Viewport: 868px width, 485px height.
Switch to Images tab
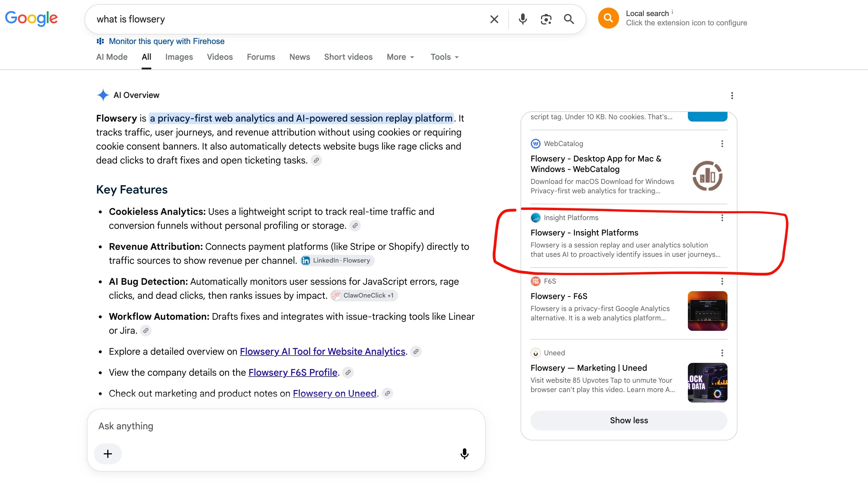[179, 57]
